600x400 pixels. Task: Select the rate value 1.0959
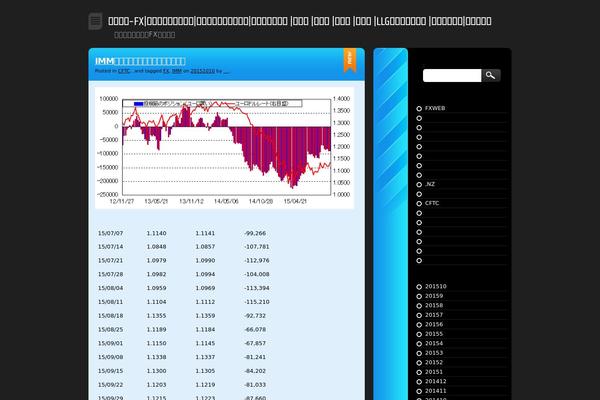[157, 288]
